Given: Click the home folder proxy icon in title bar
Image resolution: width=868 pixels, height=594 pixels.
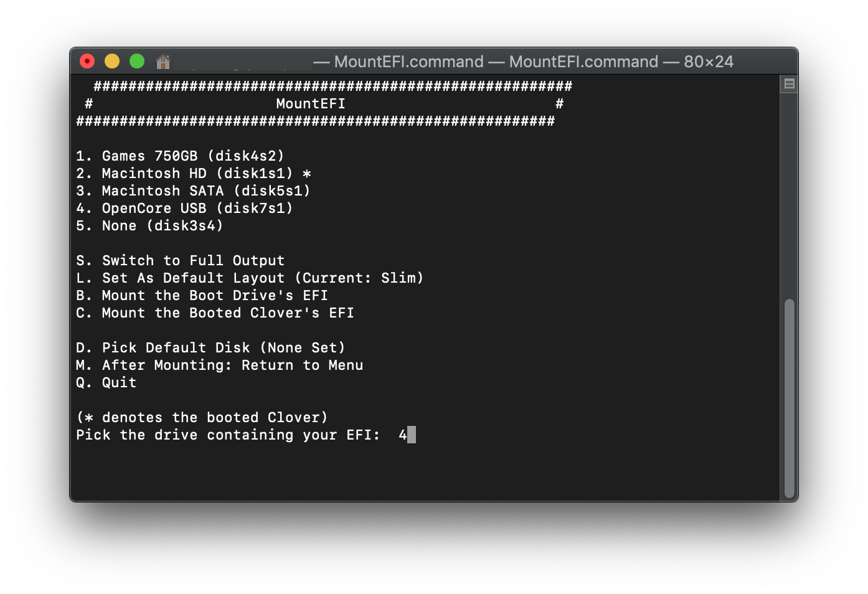Looking at the screenshot, I should [x=163, y=61].
